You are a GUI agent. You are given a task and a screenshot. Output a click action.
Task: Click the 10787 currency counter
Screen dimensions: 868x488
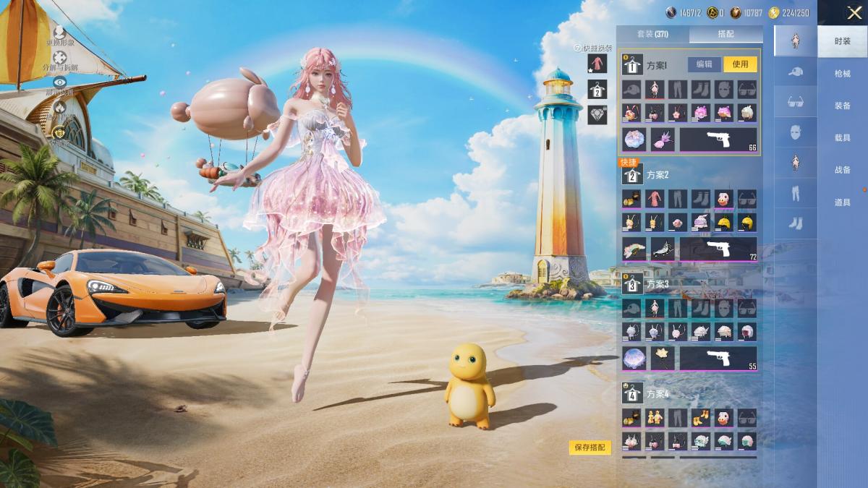(747, 12)
